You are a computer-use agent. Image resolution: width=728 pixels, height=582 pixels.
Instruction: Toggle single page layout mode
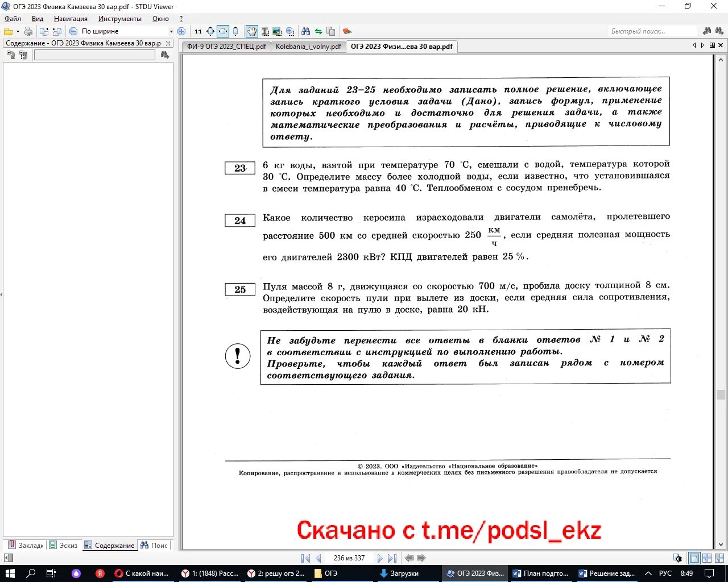[x=694, y=558]
